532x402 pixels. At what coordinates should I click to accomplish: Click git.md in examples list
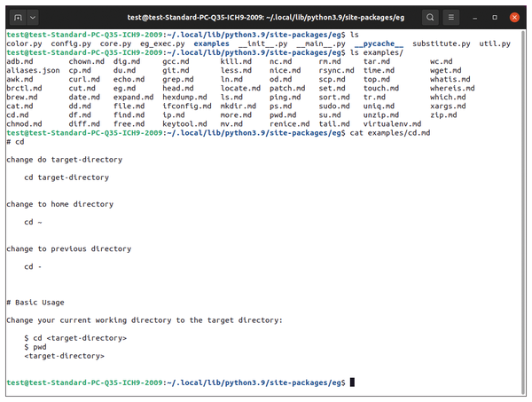176,70
